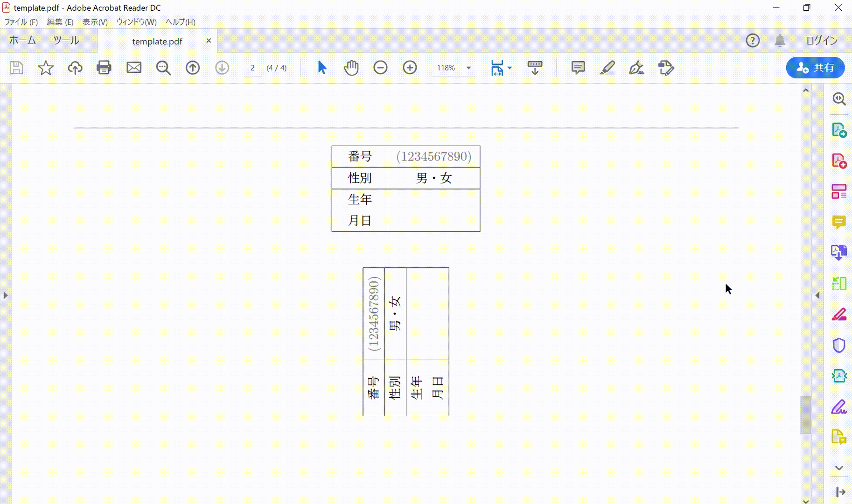Select the Hand tool
Viewport: 852px width, 504px height.
(351, 68)
